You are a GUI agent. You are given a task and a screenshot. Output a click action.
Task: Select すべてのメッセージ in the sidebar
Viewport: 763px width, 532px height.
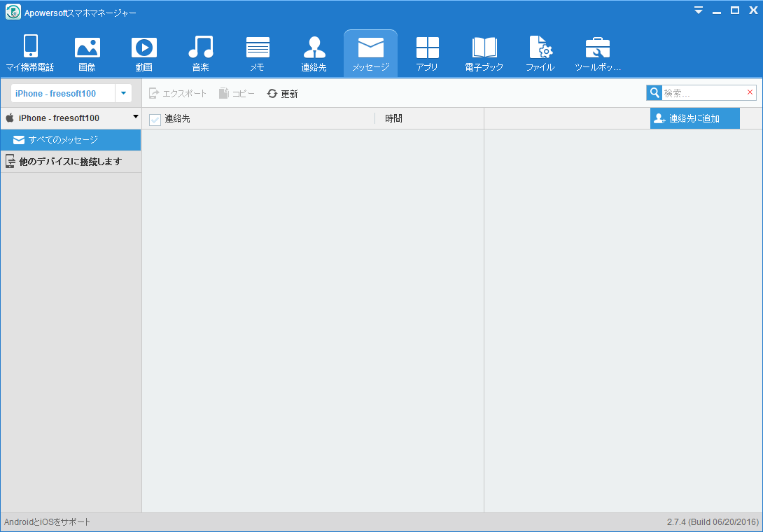tap(70, 140)
